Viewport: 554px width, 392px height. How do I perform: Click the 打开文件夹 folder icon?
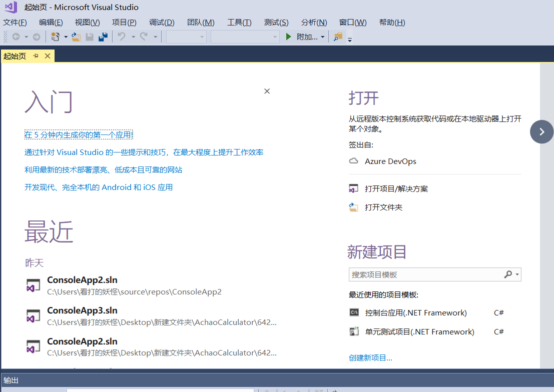[x=354, y=207]
